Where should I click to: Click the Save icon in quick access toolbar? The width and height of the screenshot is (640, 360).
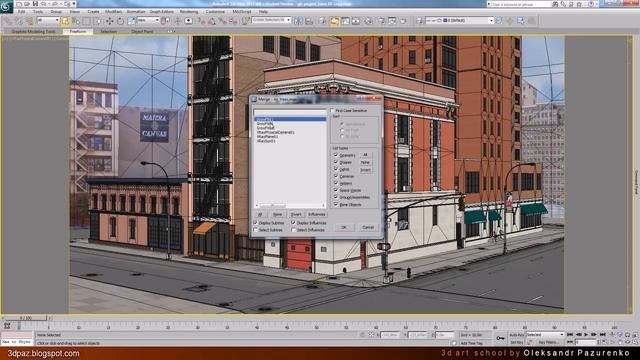pyautogui.click(x=36, y=4)
